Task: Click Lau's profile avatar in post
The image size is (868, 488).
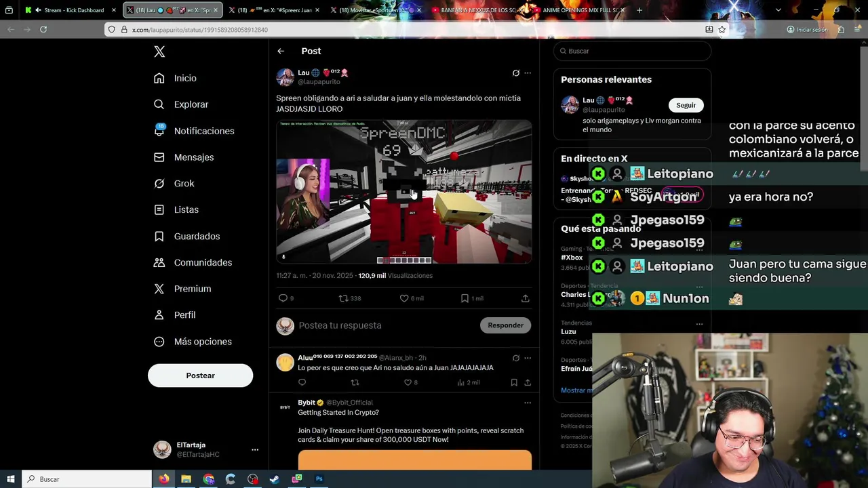Action: (x=285, y=77)
